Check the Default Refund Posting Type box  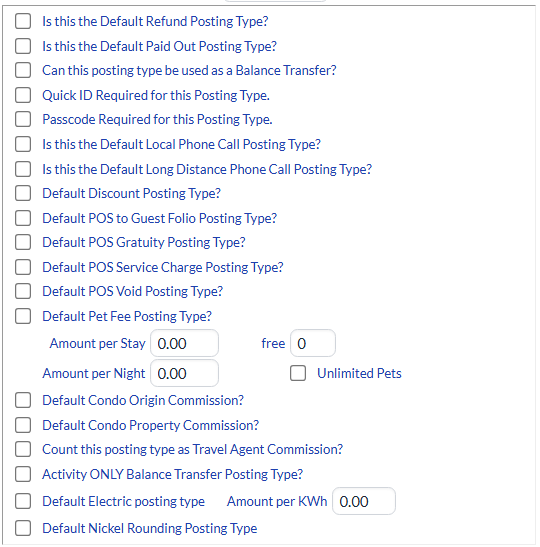pos(23,21)
